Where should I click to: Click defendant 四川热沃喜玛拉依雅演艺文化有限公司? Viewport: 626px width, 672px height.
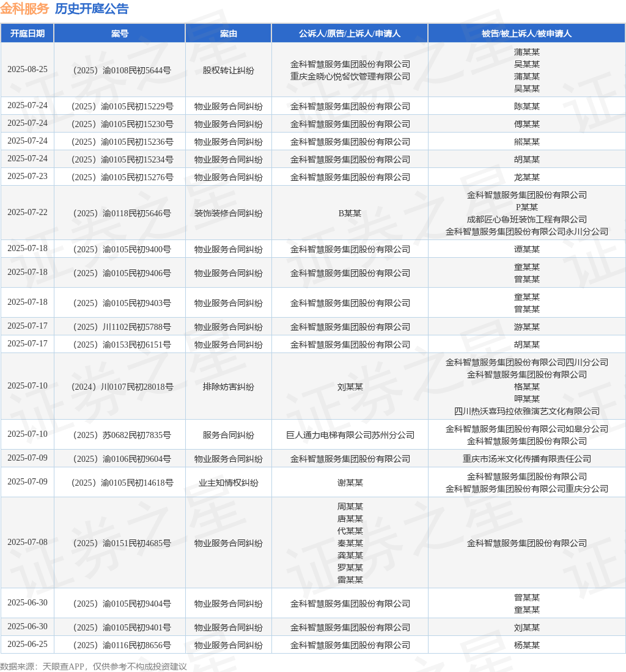(x=526, y=411)
